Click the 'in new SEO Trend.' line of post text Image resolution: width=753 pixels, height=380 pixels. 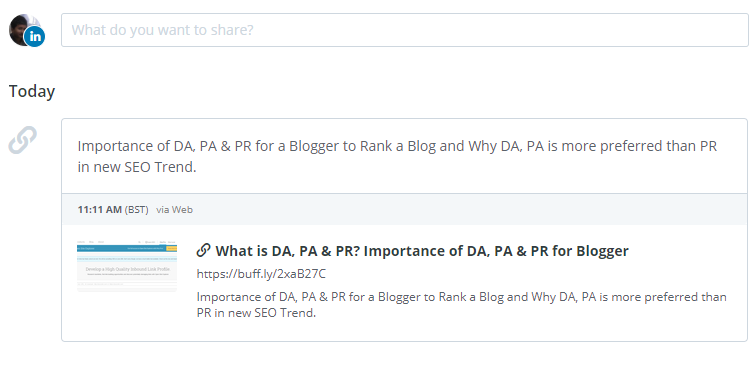coord(137,167)
